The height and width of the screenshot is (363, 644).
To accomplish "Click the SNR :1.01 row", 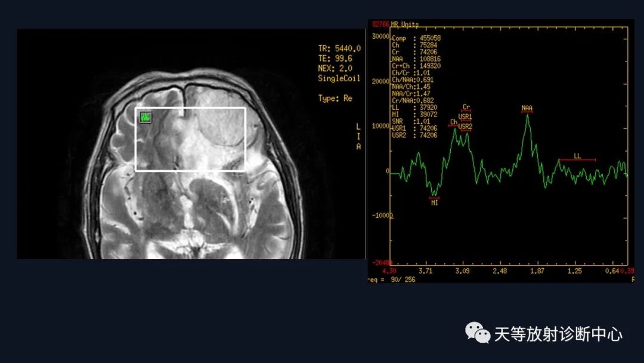I will [411, 122].
